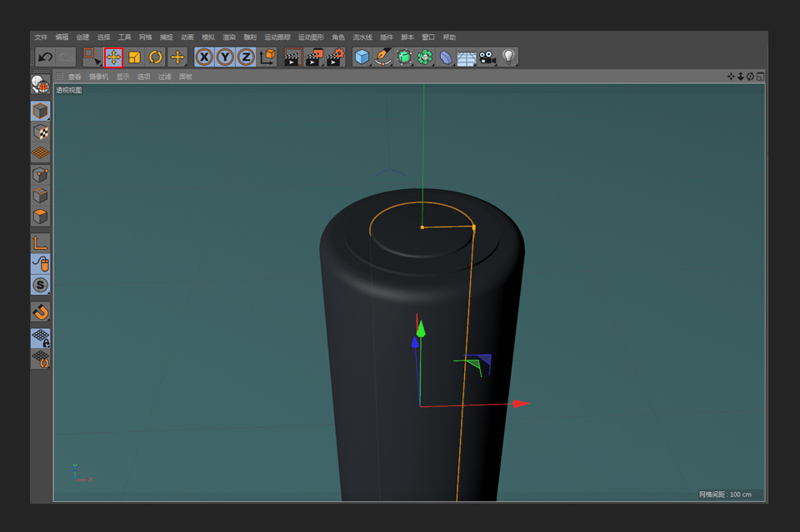This screenshot has width=800, height=532.
Task: Click the camera object icon
Action: [487, 57]
